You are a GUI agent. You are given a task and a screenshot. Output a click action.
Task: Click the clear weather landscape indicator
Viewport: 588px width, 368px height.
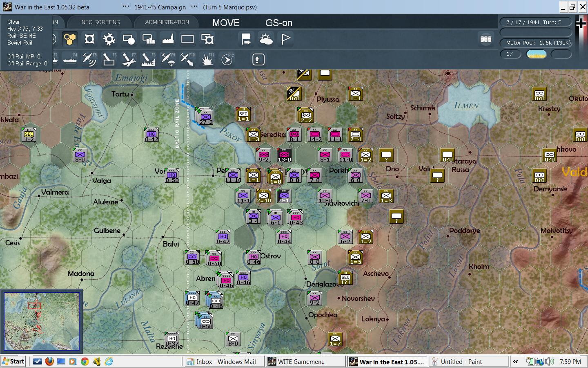tap(536, 54)
